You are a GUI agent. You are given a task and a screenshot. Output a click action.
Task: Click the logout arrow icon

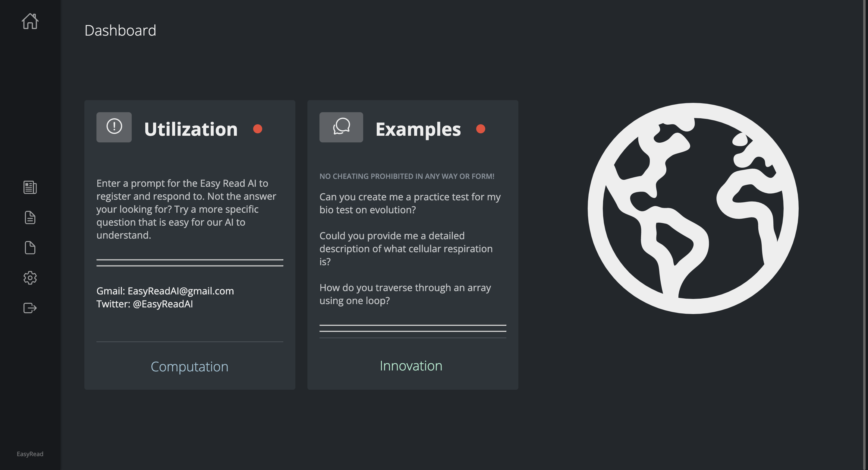pyautogui.click(x=30, y=308)
